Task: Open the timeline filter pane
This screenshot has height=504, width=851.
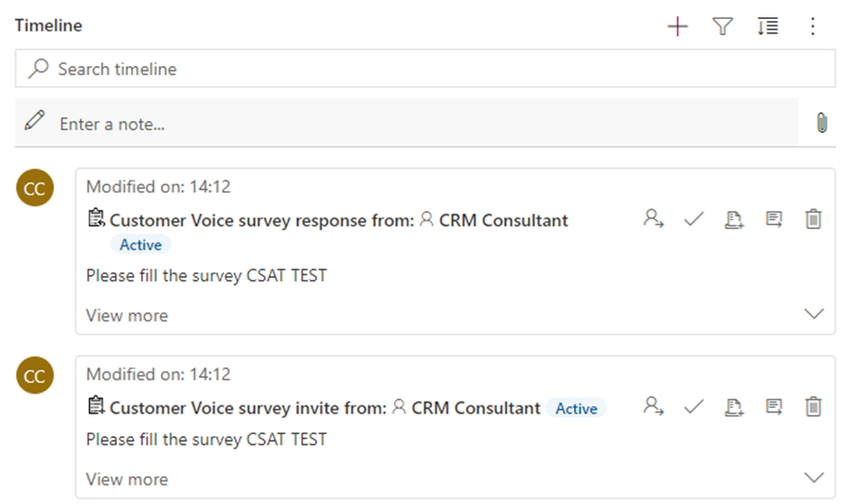Action: [x=722, y=26]
